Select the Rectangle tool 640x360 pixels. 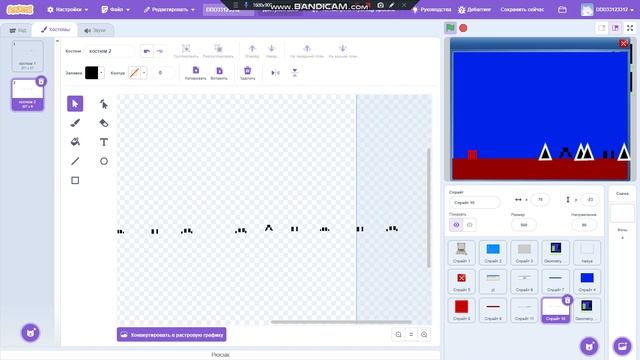click(75, 180)
